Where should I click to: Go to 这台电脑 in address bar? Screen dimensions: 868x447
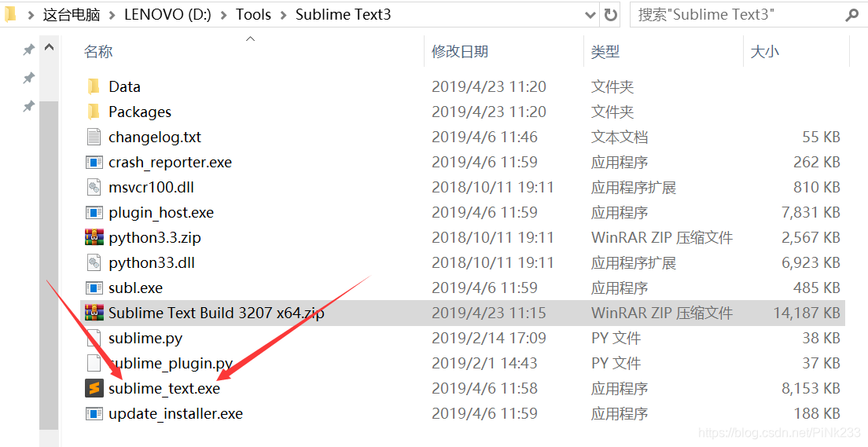[72, 15]
